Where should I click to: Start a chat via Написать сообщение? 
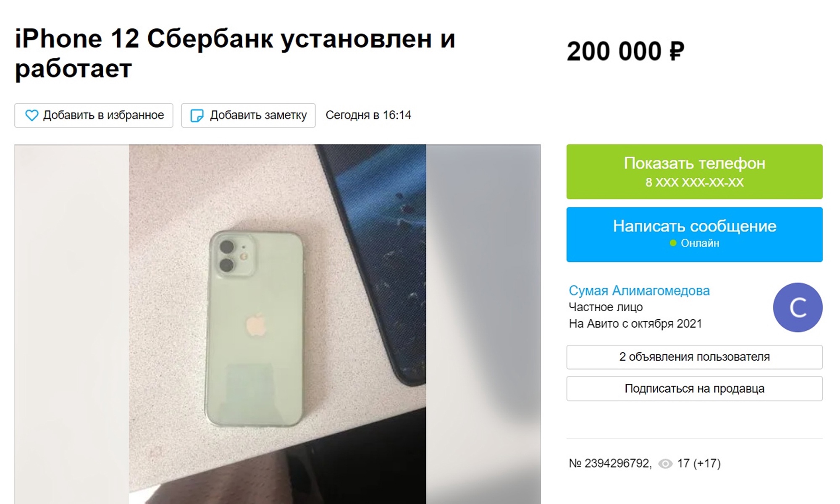pyautogui.click(x=694, y=235)
